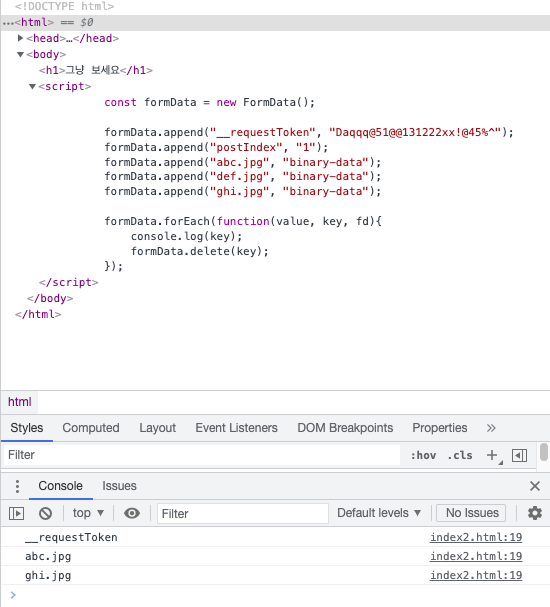Click the console prompt arrow
This screenshot has height=607, width=550.
tap(13, 595)
